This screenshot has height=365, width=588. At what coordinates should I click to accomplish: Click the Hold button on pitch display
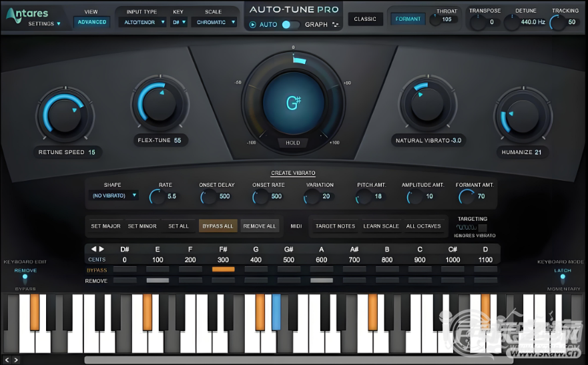pyautogui.click(x=293, y=143)
